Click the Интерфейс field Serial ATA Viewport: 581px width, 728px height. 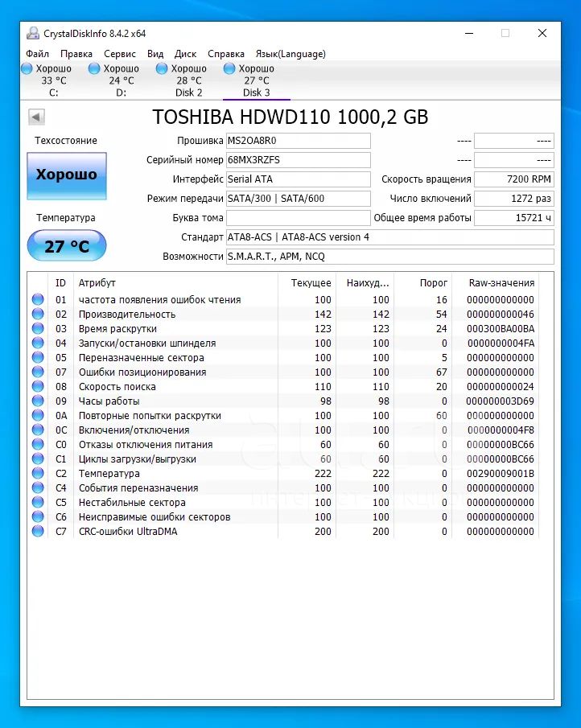299,179
